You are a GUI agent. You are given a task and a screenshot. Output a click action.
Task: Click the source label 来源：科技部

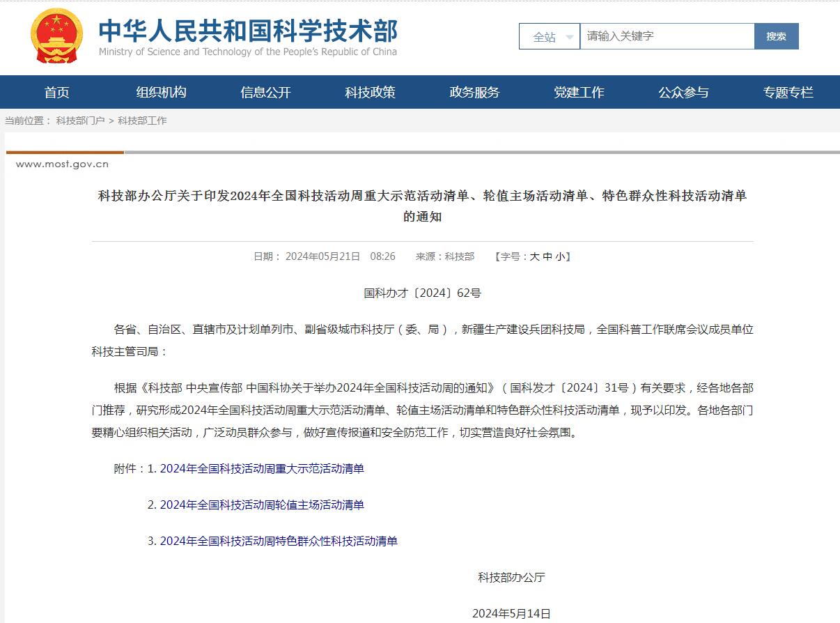click(x=445, y=256)
